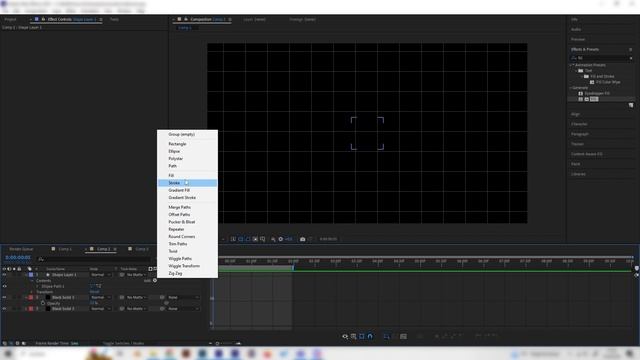Select Round Corners menu entry
Image resolution: width=640 pixels, height=360 pixels.
[x=187, y=237]
